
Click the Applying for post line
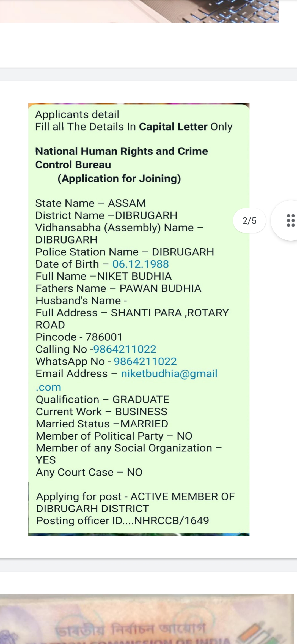[135, 497]
